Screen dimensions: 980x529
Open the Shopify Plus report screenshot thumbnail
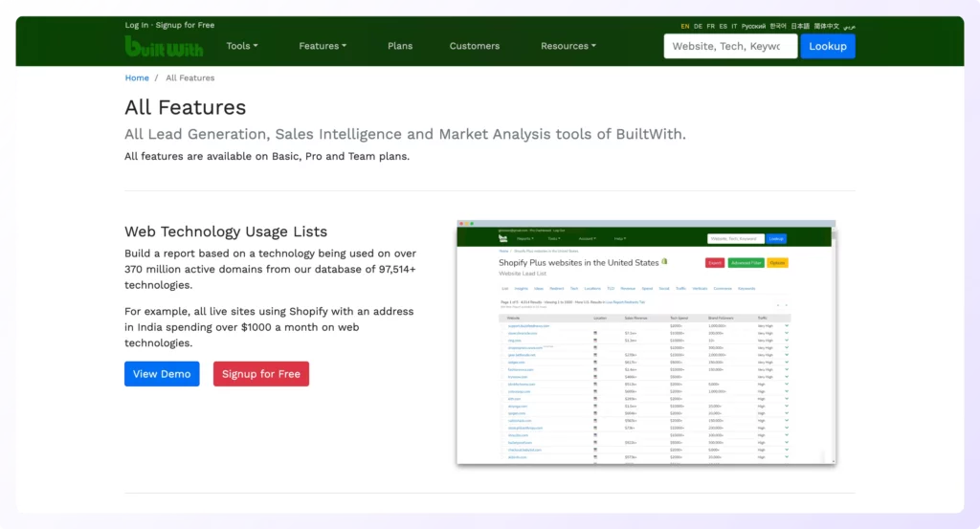(x=646, y=342)
